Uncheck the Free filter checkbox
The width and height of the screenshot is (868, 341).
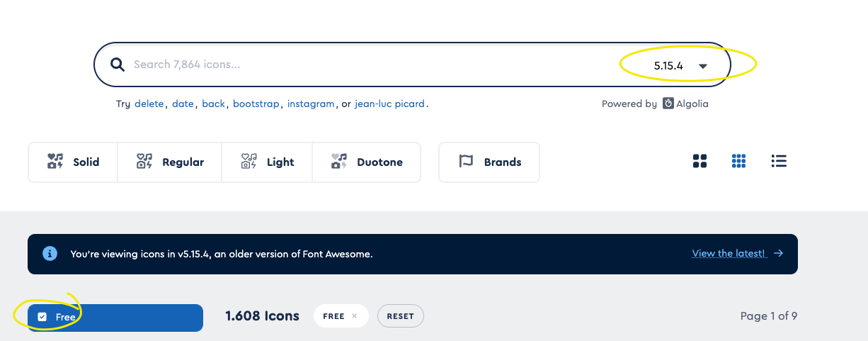tap(42, 317)
